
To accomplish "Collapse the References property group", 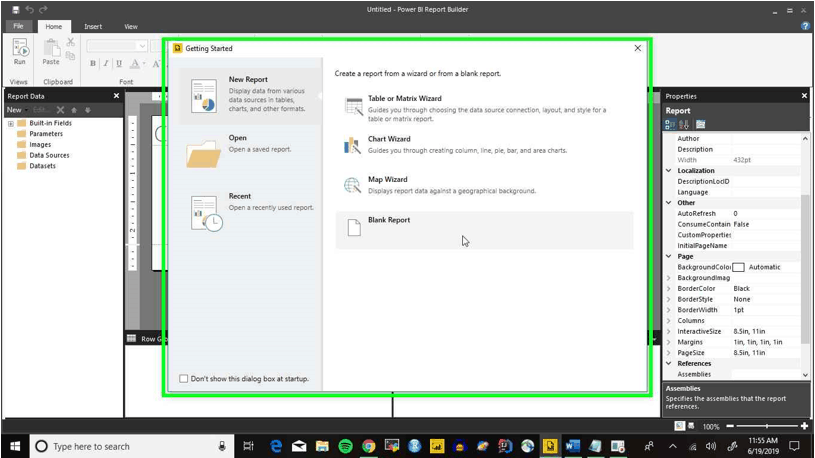I will pyautogui.click(x=669, y=363).
